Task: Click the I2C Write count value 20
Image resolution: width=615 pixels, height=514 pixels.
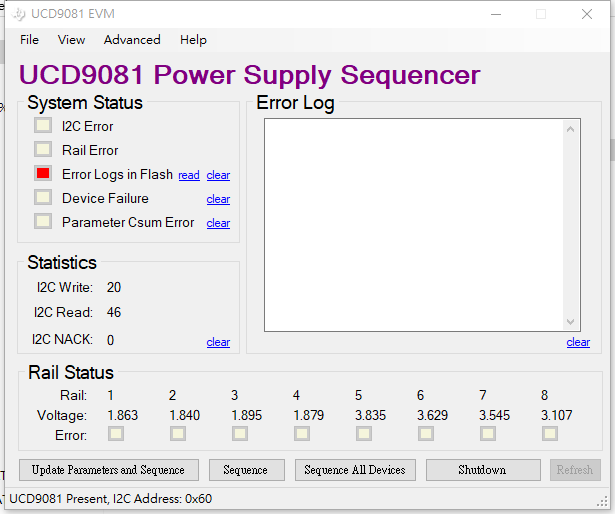Action: (x=114, y=288)
